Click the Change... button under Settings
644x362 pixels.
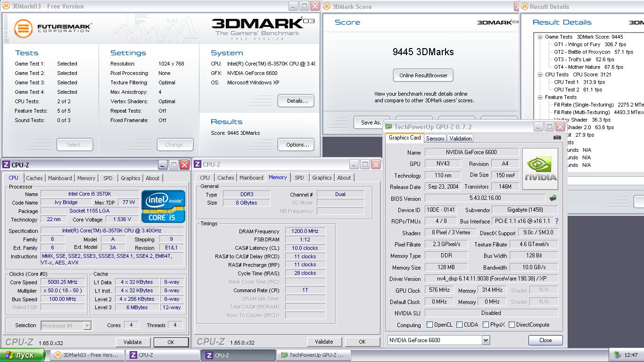coord(175,145)
